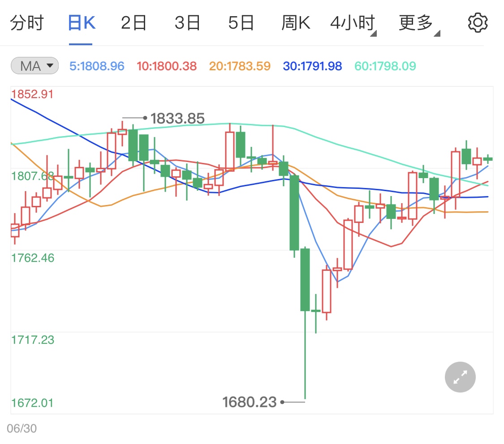Viewport: 504px width, 444px height.
Task: Switch to the 2日 chart view
Action: [133, 22]
